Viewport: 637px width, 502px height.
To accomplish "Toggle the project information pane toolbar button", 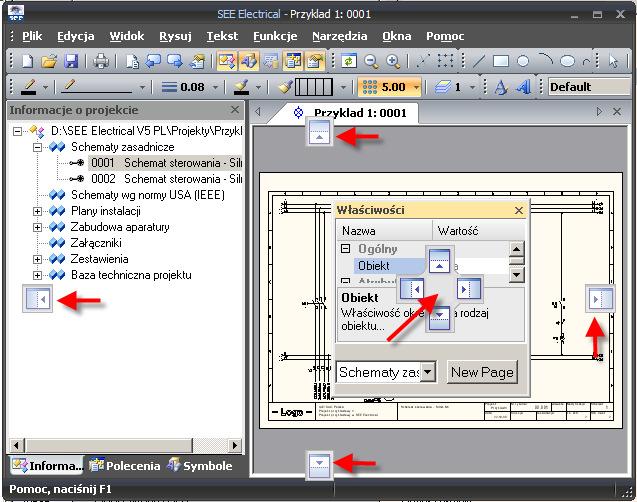I will point(227,61).
